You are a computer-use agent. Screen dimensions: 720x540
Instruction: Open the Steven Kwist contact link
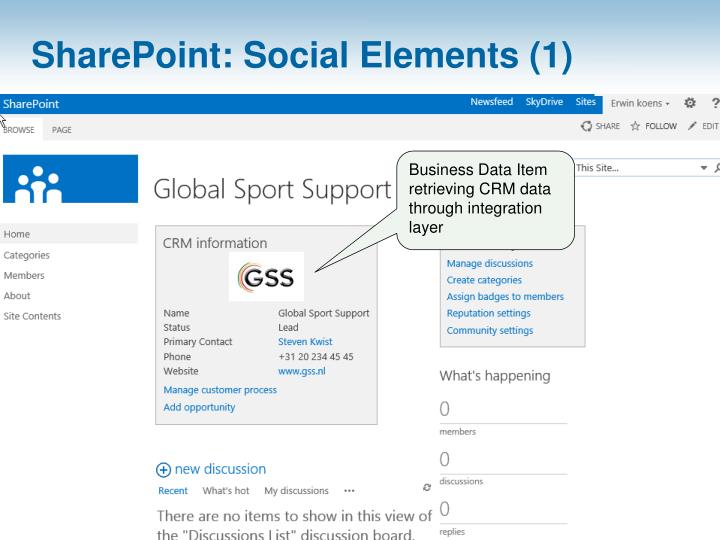click(x=305, y=342)
